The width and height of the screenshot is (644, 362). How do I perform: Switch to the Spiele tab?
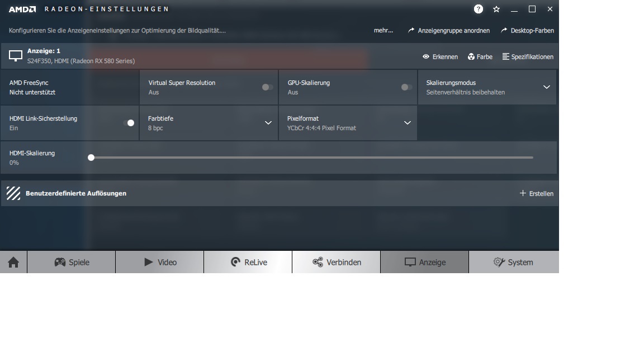tap(72, 262)
